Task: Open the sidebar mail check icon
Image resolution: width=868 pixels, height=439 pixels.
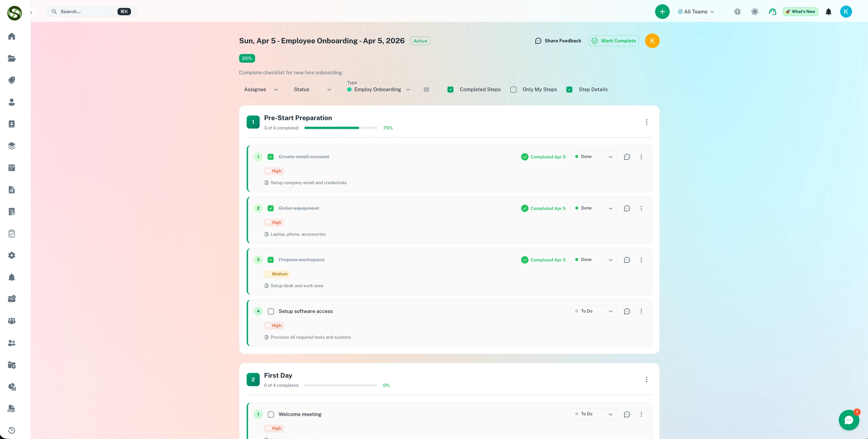Action: pyautogui.click(x=12, y=299)
